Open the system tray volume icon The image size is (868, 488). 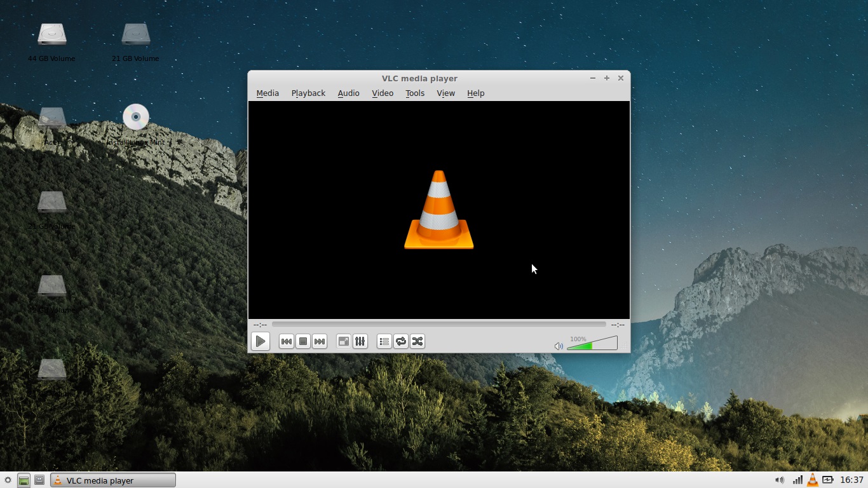tap(780, 480)
